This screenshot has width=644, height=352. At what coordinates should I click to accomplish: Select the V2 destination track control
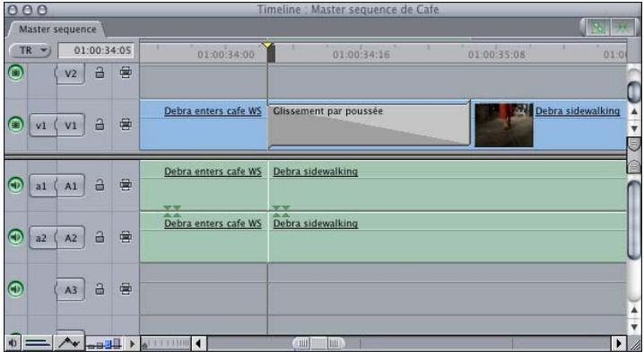coord(70,74)
